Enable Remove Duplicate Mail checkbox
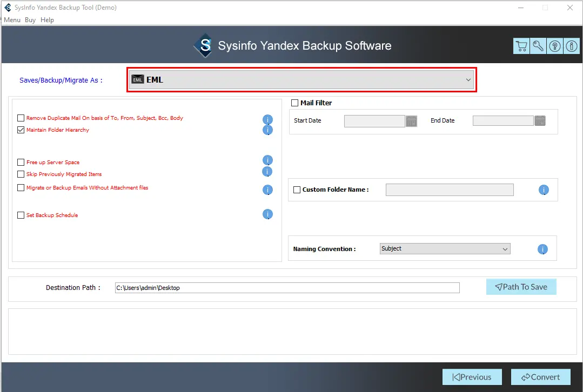 (21, 118)
